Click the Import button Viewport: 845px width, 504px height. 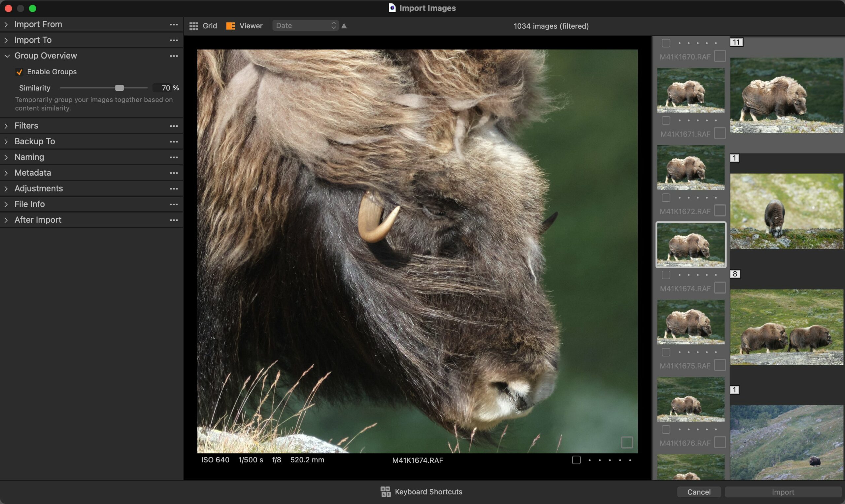(783, 492)
